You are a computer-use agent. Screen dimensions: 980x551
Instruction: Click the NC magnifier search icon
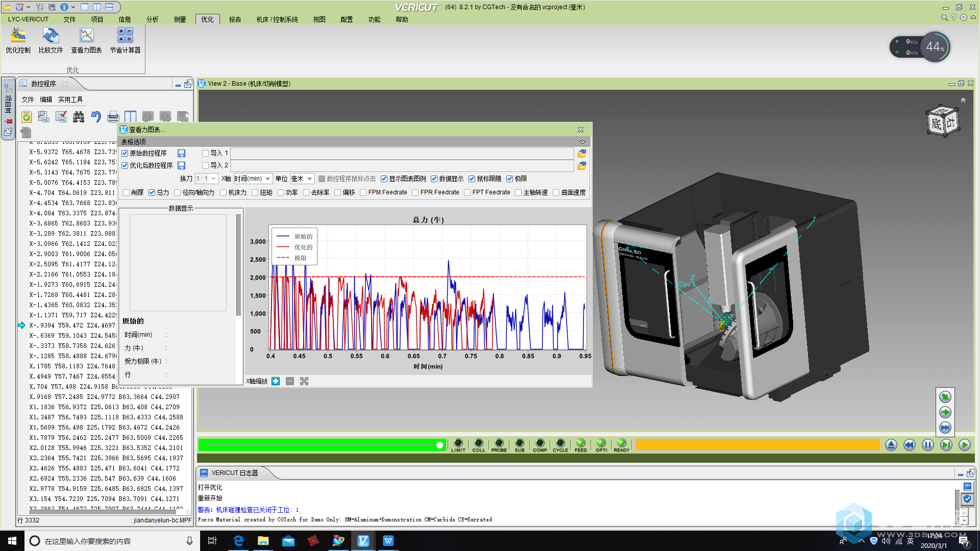click(44, 117)
